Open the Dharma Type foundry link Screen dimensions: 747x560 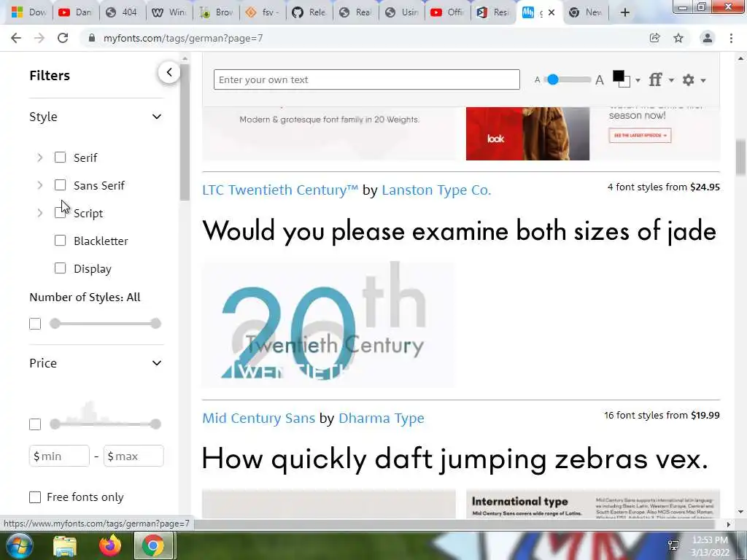381,418
